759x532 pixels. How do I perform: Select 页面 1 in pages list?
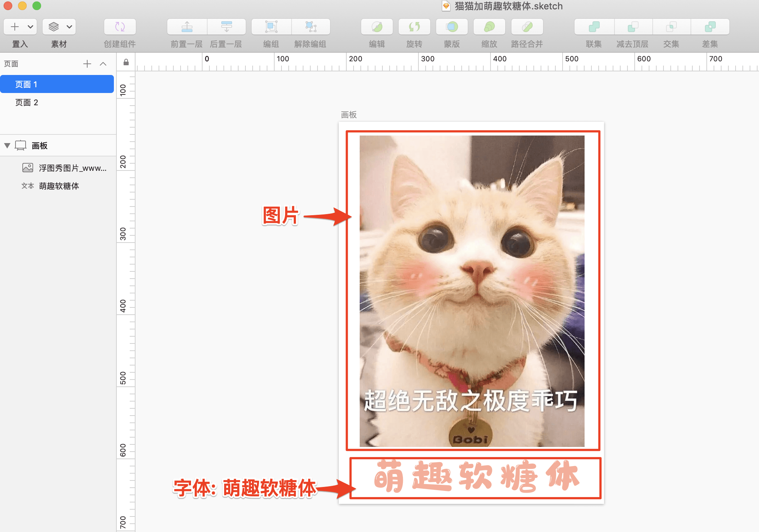click(57, 84)
